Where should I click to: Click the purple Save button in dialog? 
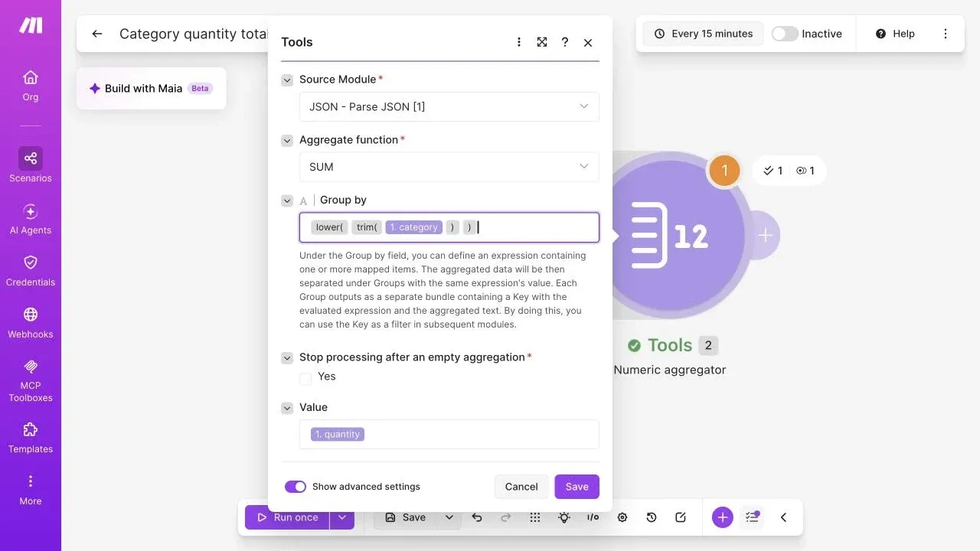pyautogui.click(x=577, y=487)
